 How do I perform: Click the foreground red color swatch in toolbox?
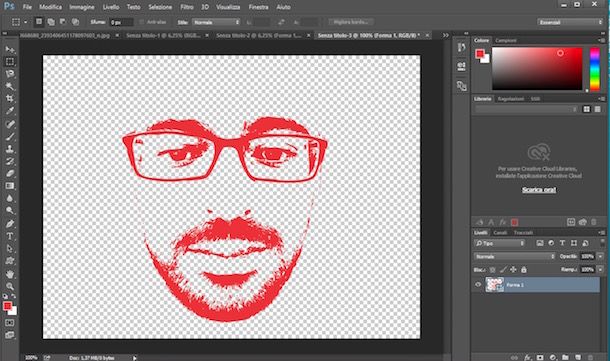[7, 306]
